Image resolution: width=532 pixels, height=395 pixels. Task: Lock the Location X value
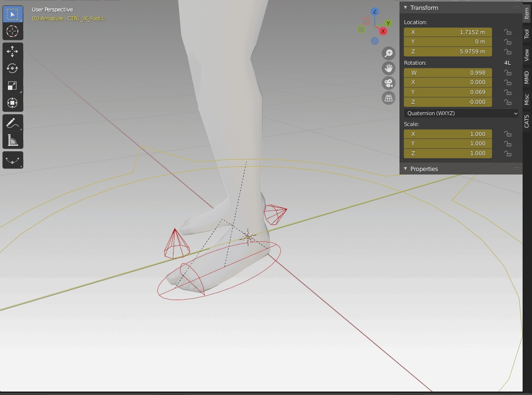coord(507,32)
